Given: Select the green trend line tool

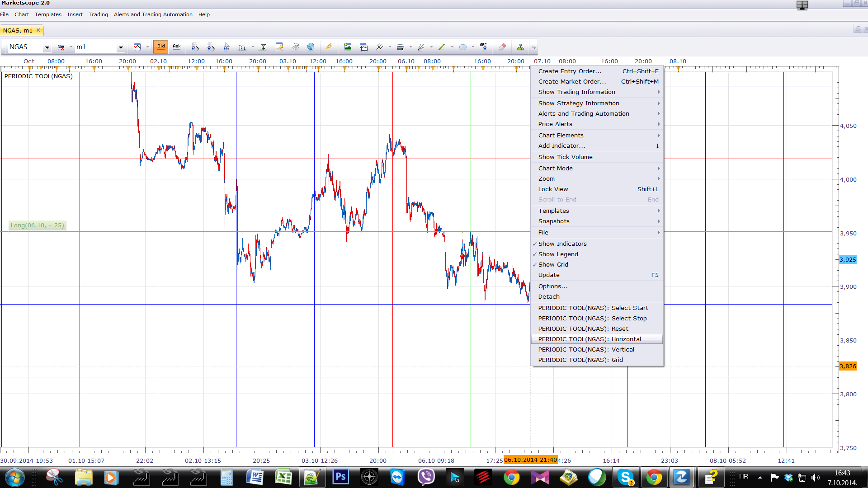Looking at the screenshot, I should [442, 47].
